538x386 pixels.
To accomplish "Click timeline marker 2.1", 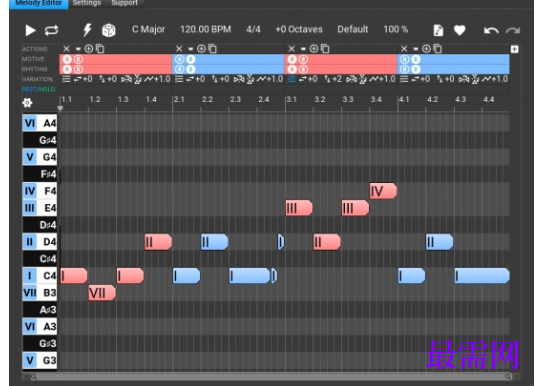I will coord(179,100).
